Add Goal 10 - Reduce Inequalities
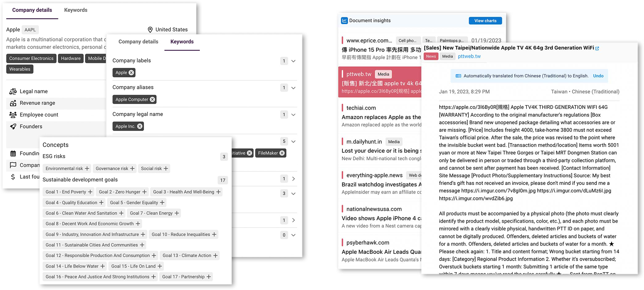 214,234
